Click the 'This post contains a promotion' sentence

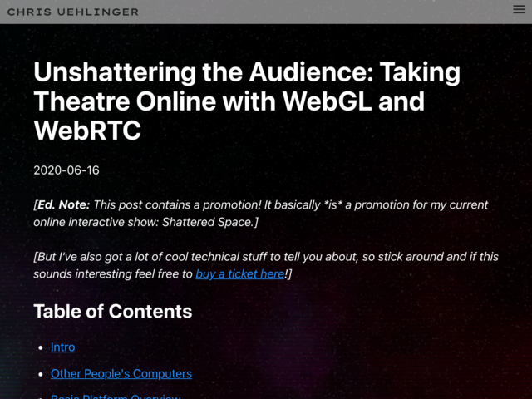click(177, 204)
